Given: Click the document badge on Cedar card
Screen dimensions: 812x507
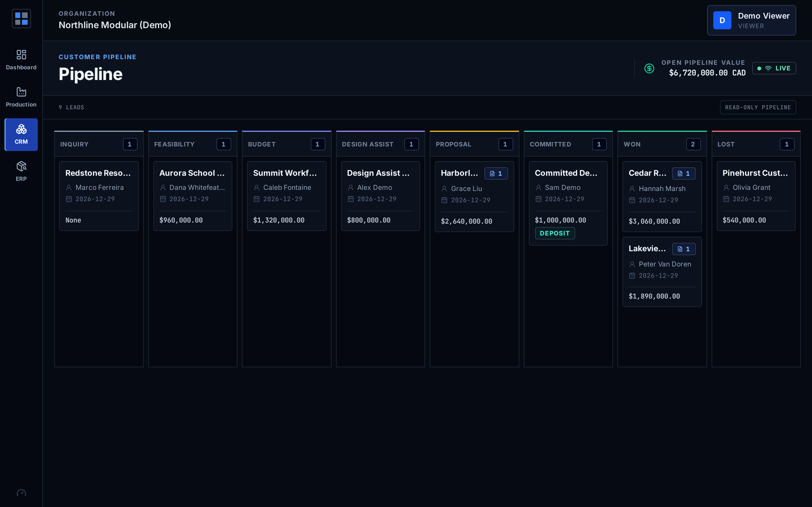Looking at the screenshot, I should point(683,173).
